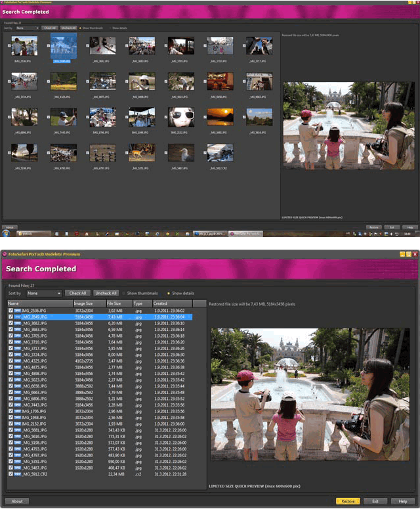Click the RAW file icon beside _MG_5912.CR2
The height and width of the screenshot is (509, 420).
tap(17, 474)
